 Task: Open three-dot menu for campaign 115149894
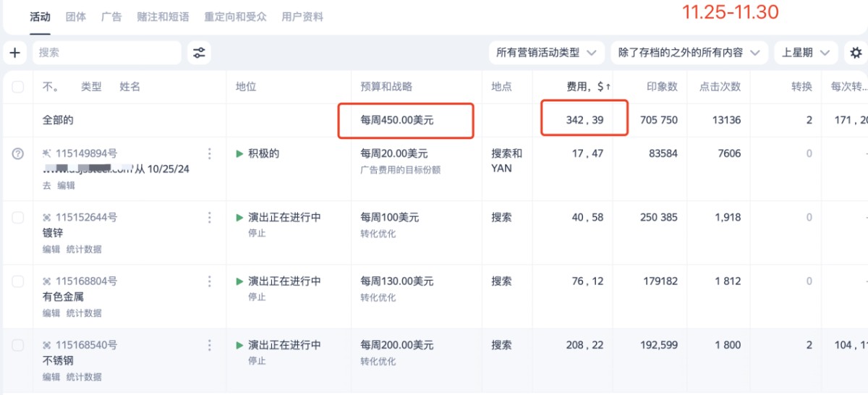point(210,153)
